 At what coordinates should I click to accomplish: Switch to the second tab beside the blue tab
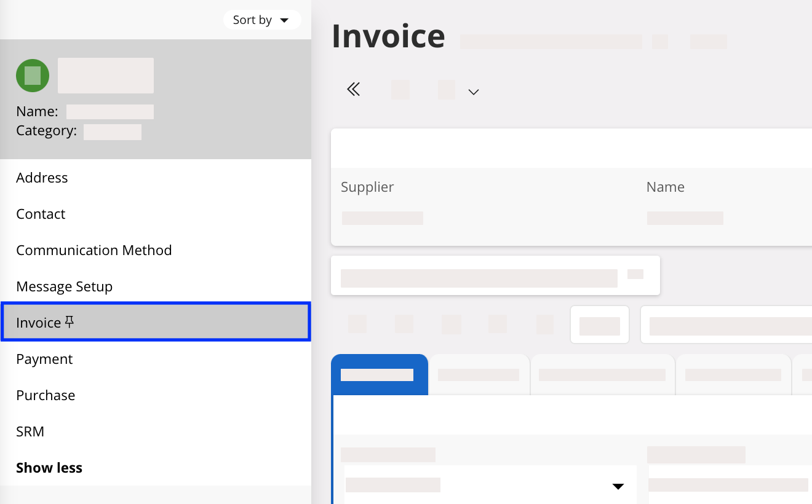coord(479,374)
